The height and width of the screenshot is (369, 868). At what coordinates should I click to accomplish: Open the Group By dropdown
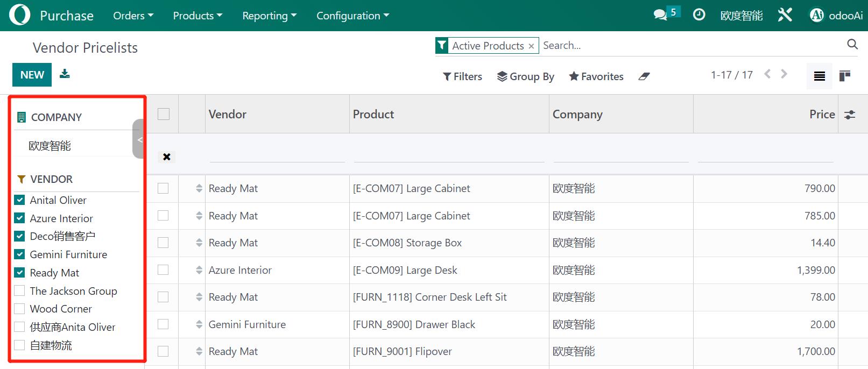click(525, 76)
